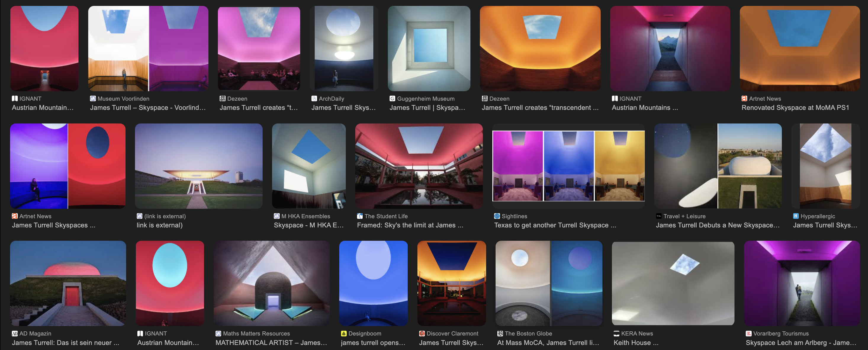Open 'Framed: Sky's the limit at James ...' title
The image size is (868, 350).
tap(410, 225)
